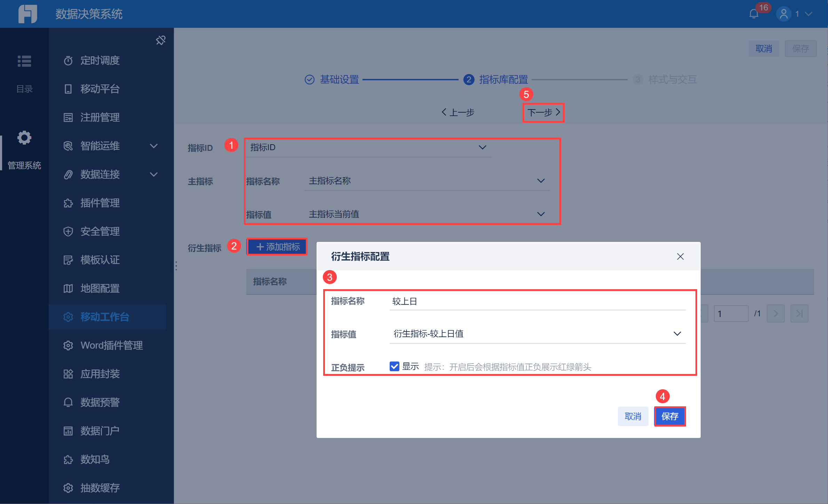Click the notification bell icon
The image size is (828, 504).
(754, 14)
